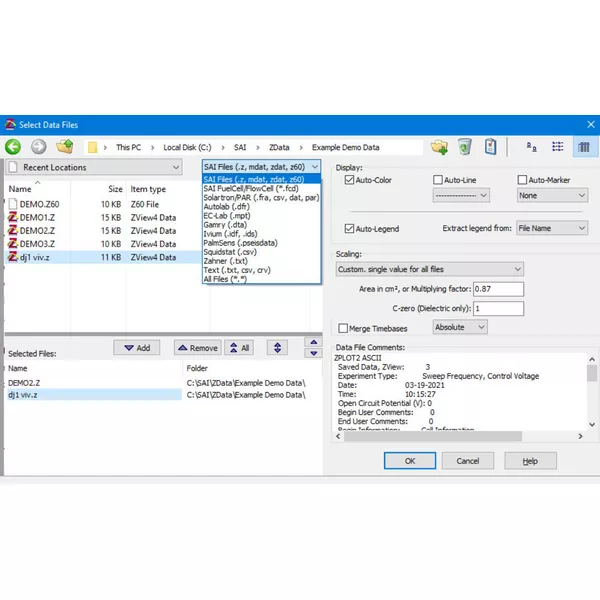
Task: Click the recycle bin delete icon
Action: pyautogui.click(x=465, y=147)
